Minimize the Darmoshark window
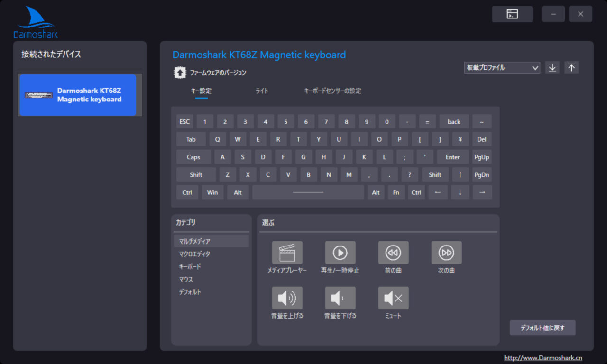This screenshot has width=607, height=364. 553,14
